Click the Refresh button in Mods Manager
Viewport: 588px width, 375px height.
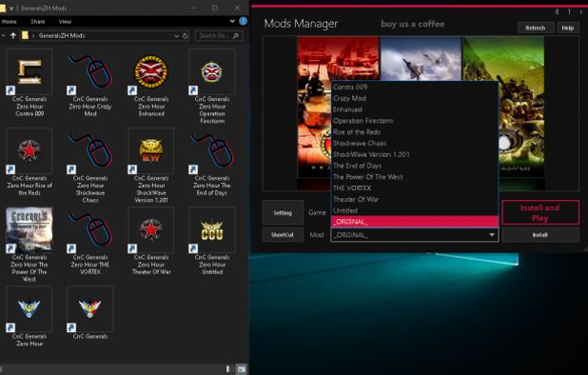point(536,28)
